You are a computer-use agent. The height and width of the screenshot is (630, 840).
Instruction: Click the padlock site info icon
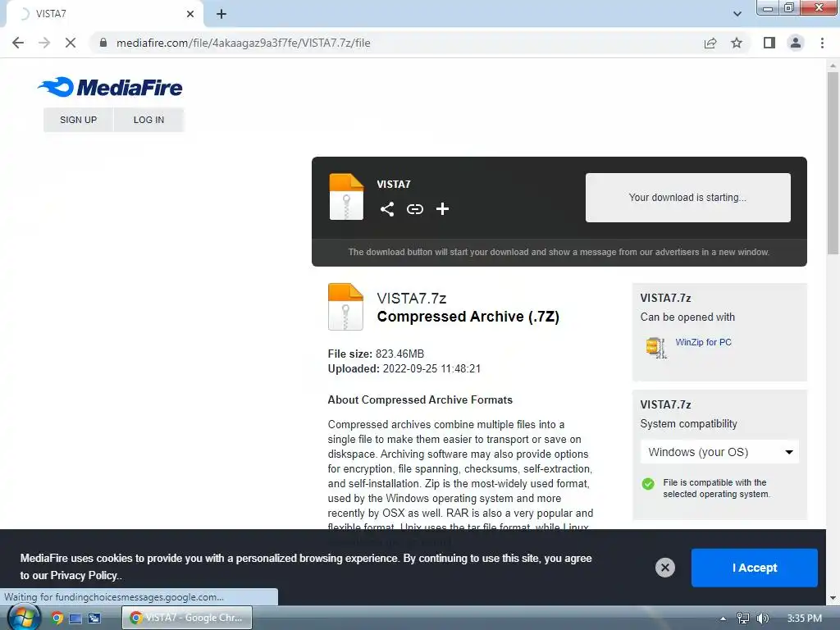coord(103,43)
